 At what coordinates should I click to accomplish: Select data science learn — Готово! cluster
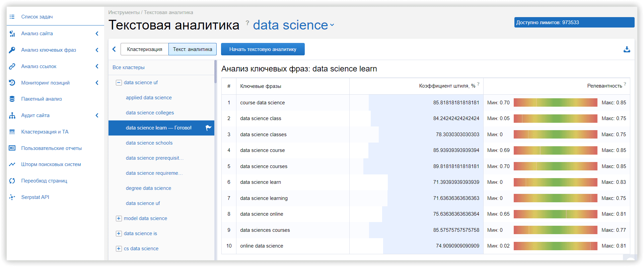click(161, 128)
